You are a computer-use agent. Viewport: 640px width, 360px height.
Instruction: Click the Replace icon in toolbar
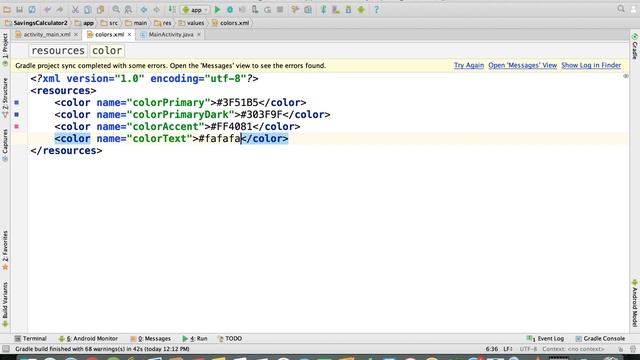129,9
